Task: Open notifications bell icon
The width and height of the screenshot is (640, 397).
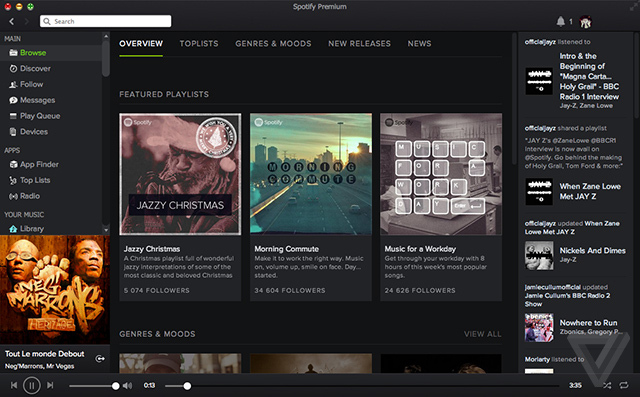Action: pyautogui.click(x=561, y=21)
